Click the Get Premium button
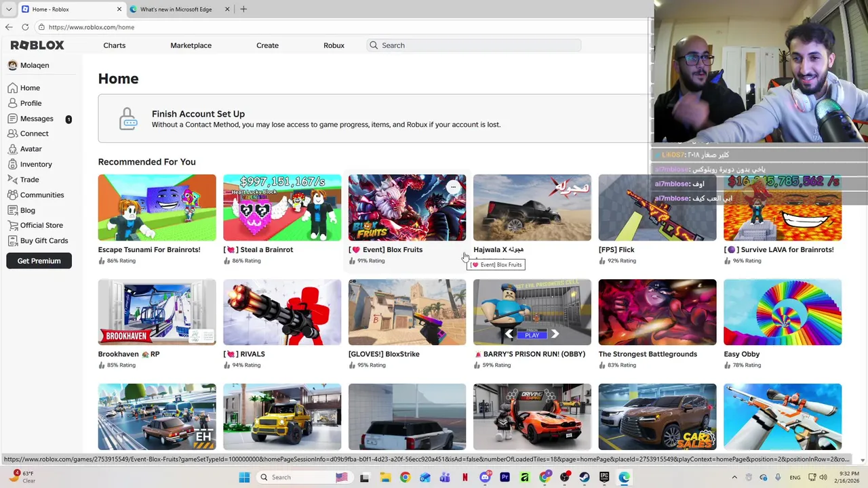Screen dimensions: 868x488 click(39, 261)
